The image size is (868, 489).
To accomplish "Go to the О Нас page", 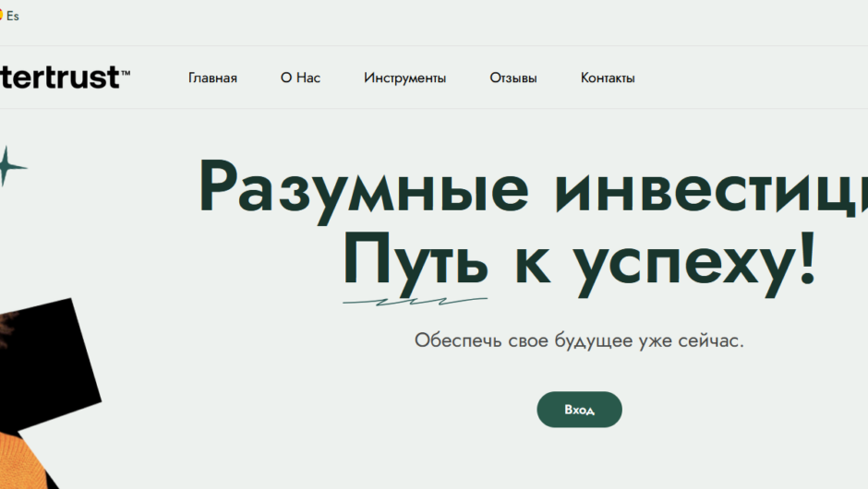I will pos(300,78).
